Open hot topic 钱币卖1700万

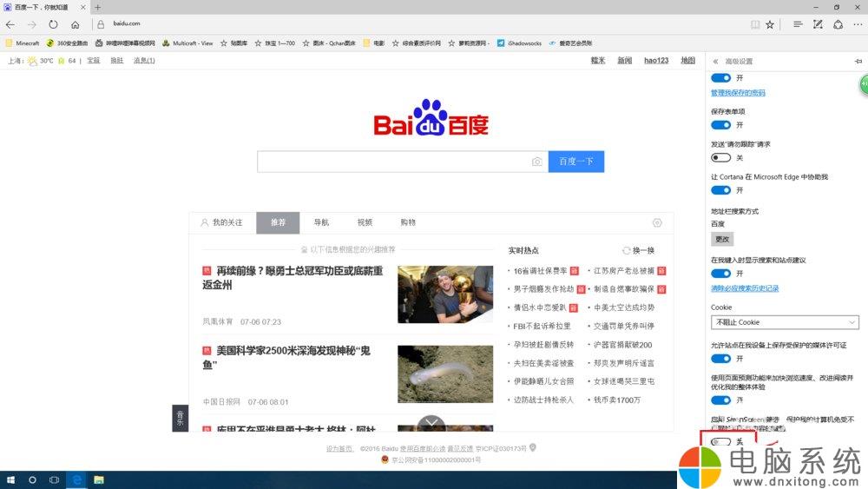(x=616, y=400)
